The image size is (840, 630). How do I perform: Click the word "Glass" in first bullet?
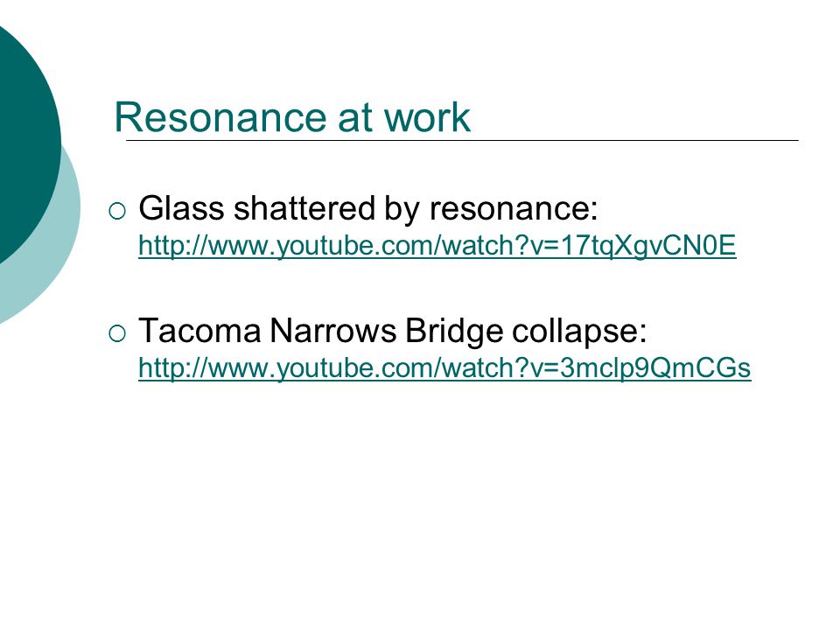[x=181, y=208]
